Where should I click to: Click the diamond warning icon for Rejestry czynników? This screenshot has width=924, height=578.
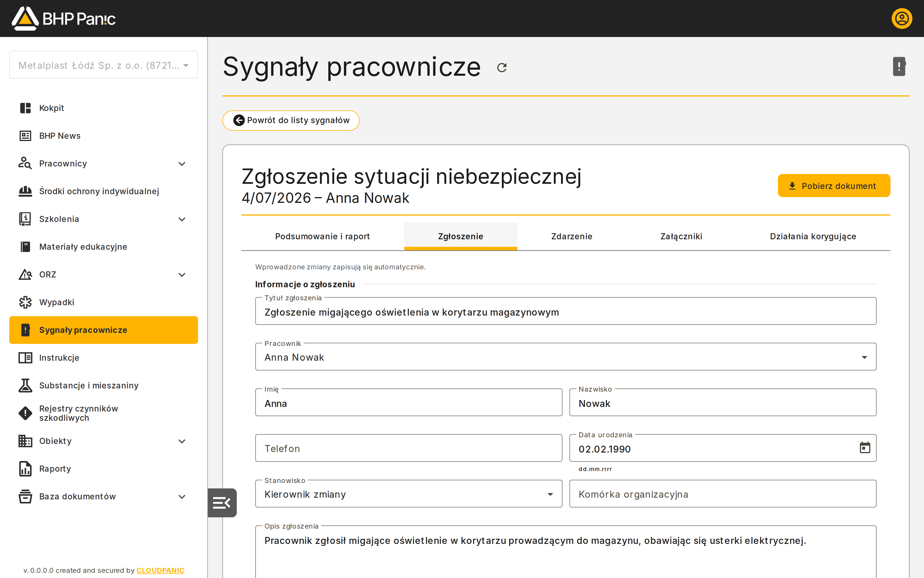click(x=25, y=413)
